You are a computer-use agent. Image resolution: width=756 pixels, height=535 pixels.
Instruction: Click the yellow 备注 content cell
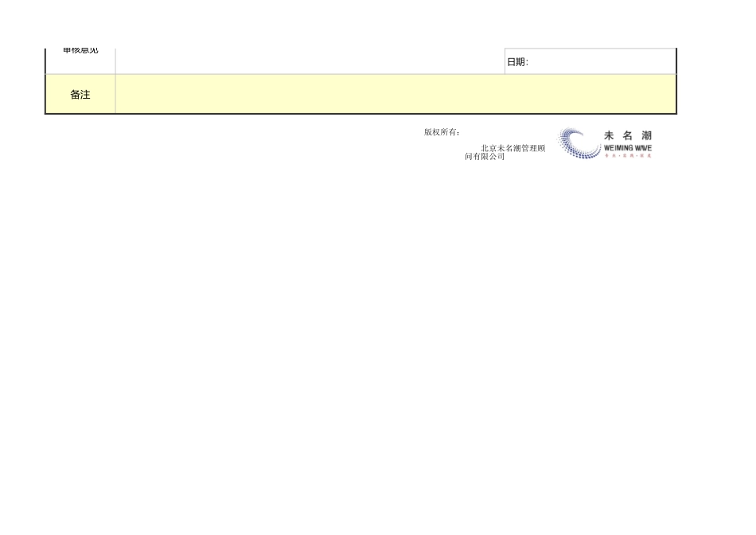396,95
